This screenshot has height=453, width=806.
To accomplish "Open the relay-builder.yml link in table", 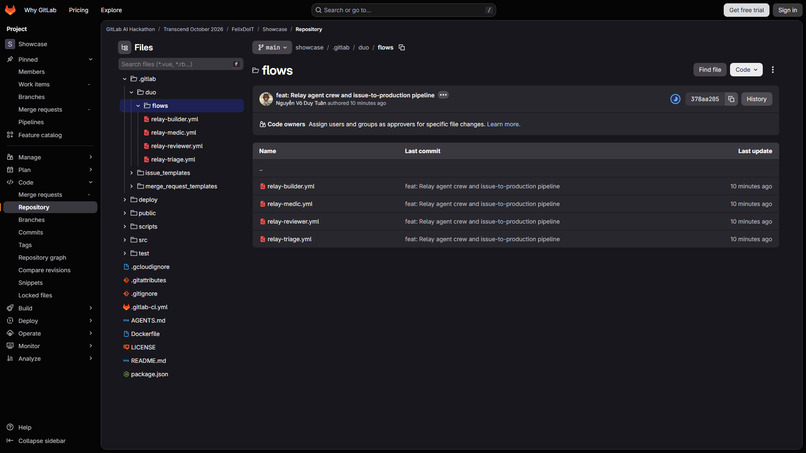I will tap(291, 186).
